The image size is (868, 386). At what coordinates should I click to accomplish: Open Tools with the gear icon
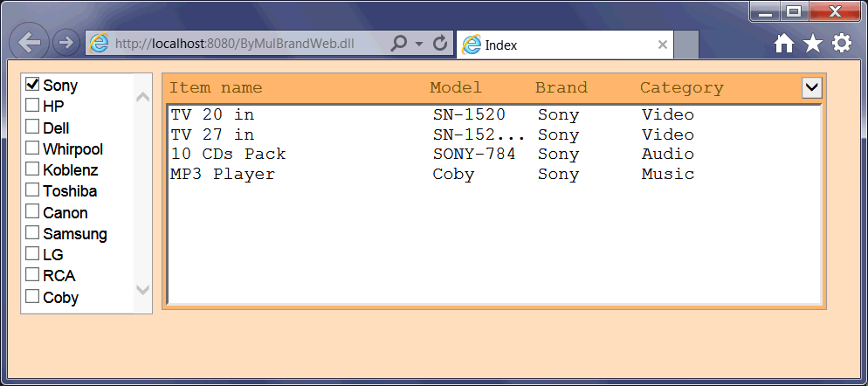click(x=842, y=43)
